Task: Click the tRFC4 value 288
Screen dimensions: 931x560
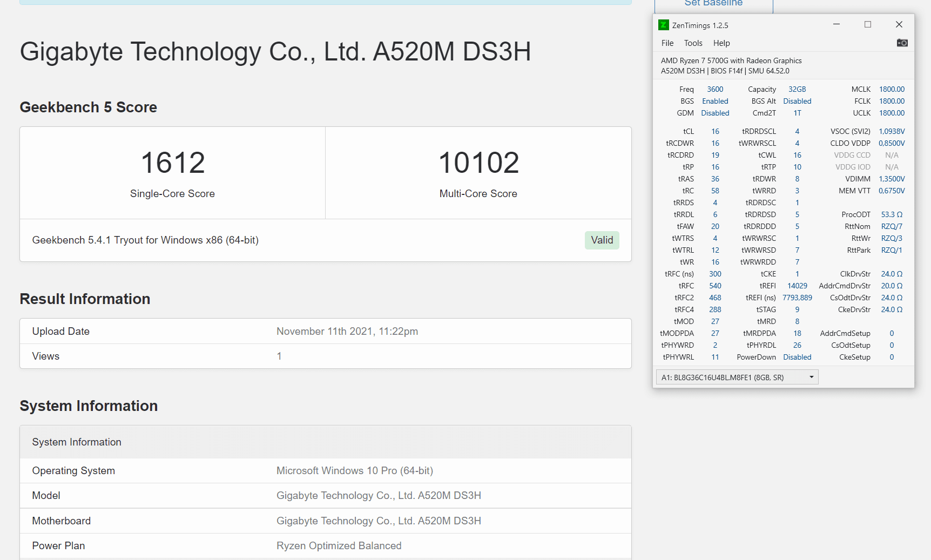Action: click(715, 309)
